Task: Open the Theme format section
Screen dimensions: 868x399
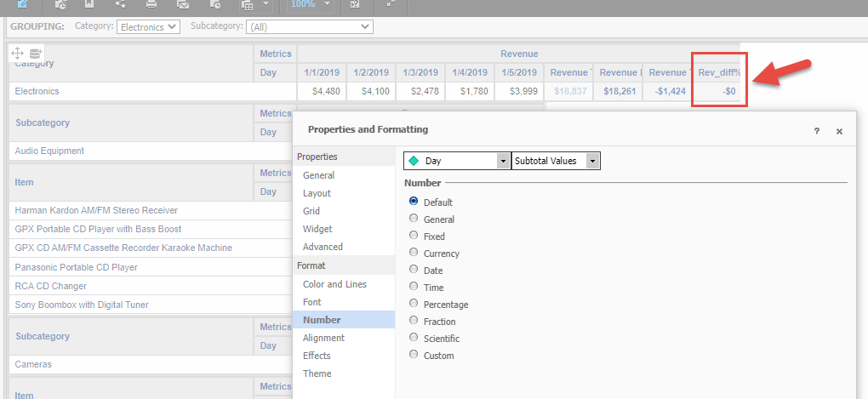Action: pyautogui.click(x=317, y=373)
